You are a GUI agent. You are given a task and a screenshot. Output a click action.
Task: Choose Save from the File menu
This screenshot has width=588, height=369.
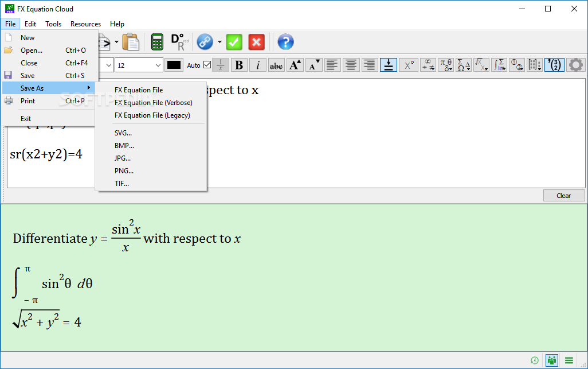(x=49, y=75)
